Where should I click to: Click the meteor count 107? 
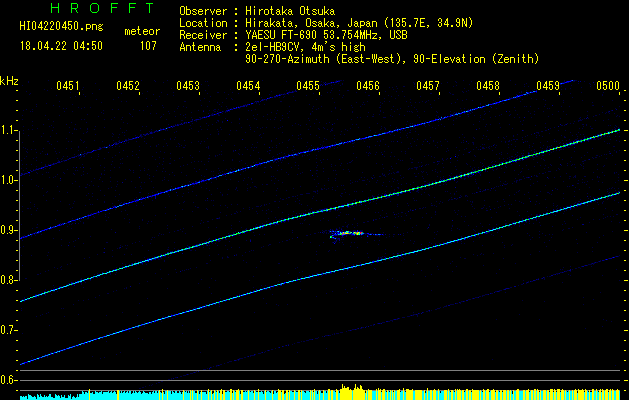(148, 46)
